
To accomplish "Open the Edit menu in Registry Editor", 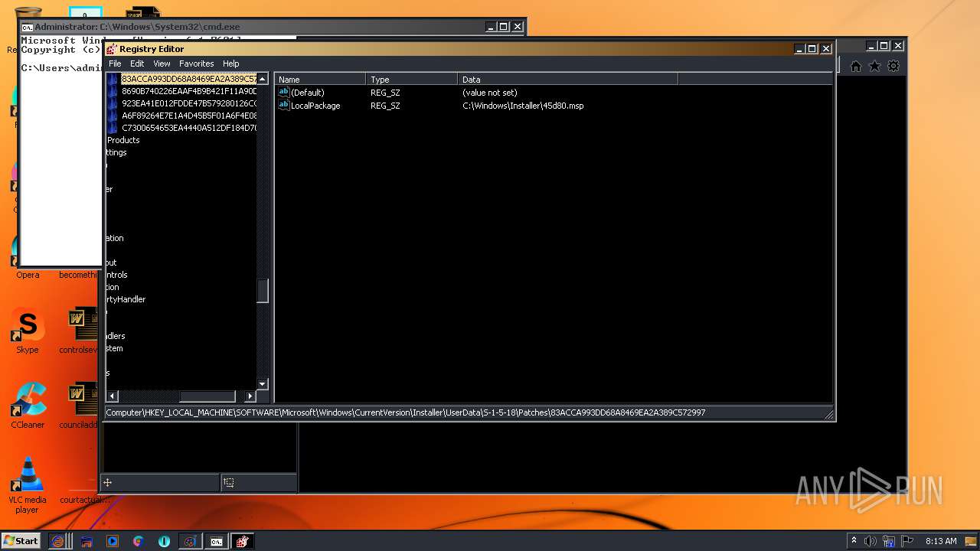I will click(137, 64).
